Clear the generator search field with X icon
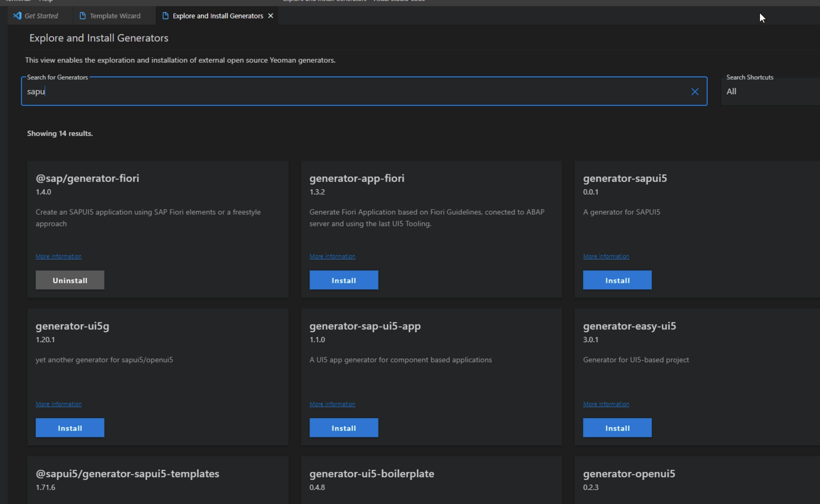 pos(695,91)
